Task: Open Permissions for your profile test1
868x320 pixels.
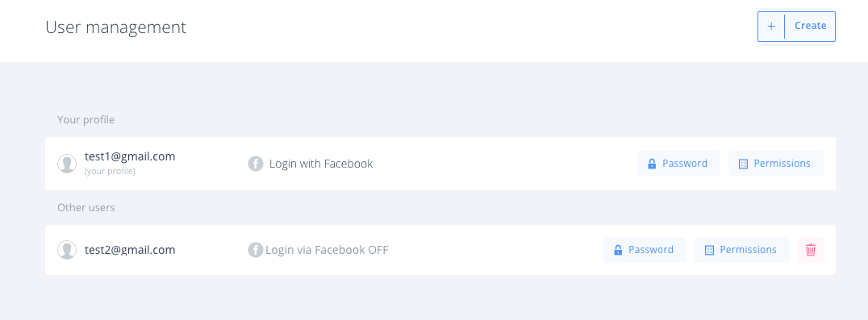Action: 775,164
